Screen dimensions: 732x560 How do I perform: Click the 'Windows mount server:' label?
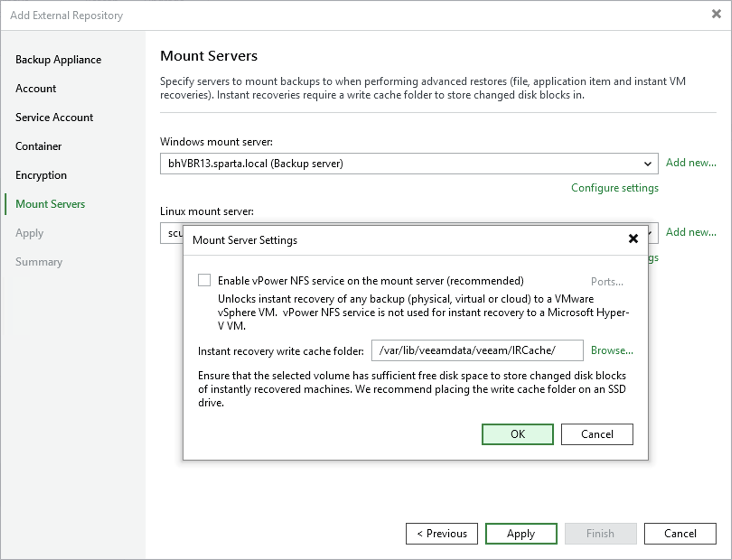pos(216,142)
